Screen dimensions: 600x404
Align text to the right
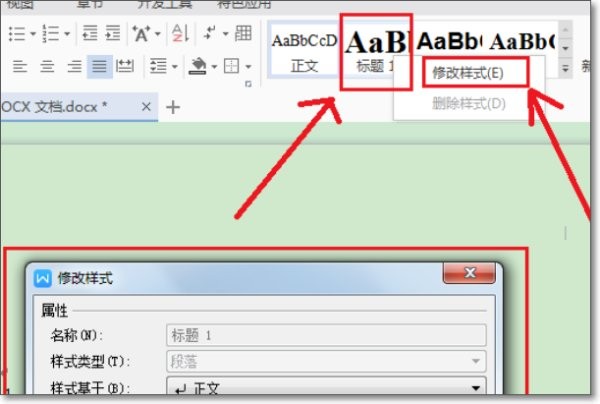pyautogui.click(x=73, y=67)
